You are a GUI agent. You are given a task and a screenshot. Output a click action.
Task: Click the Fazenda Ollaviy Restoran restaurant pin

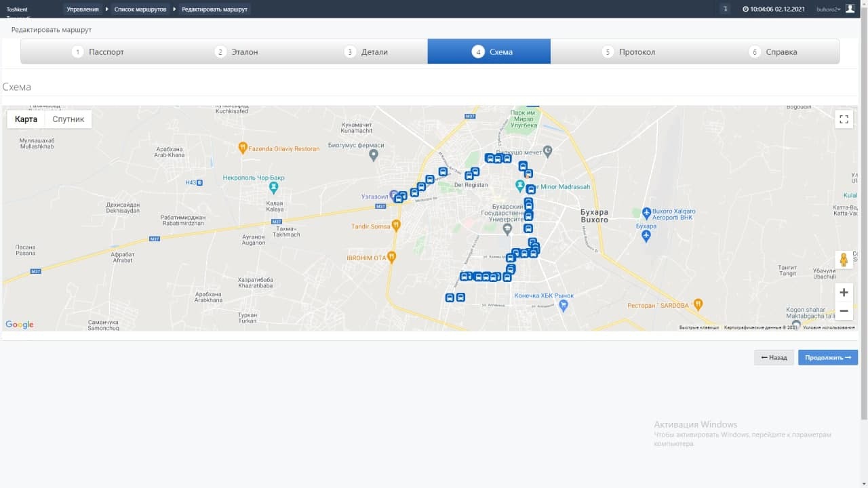[x=243, y=147]
